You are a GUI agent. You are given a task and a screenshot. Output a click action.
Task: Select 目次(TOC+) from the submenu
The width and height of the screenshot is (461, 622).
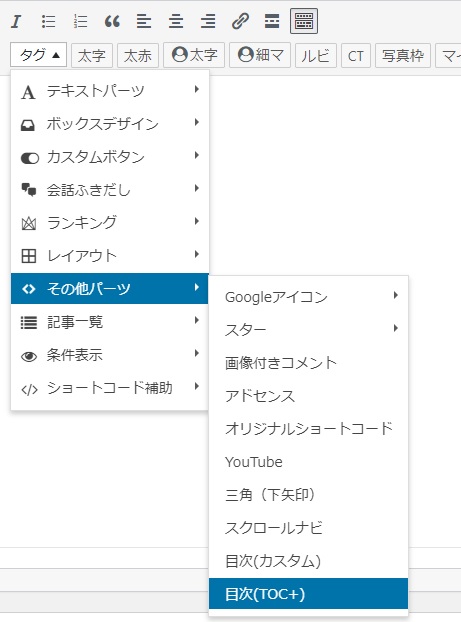[309, 593]
